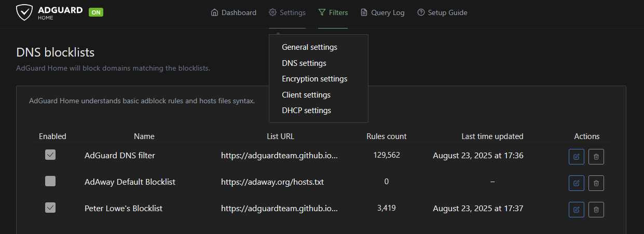Open DNS settings from the menu

pyautogui.click(x=304, y=63)
